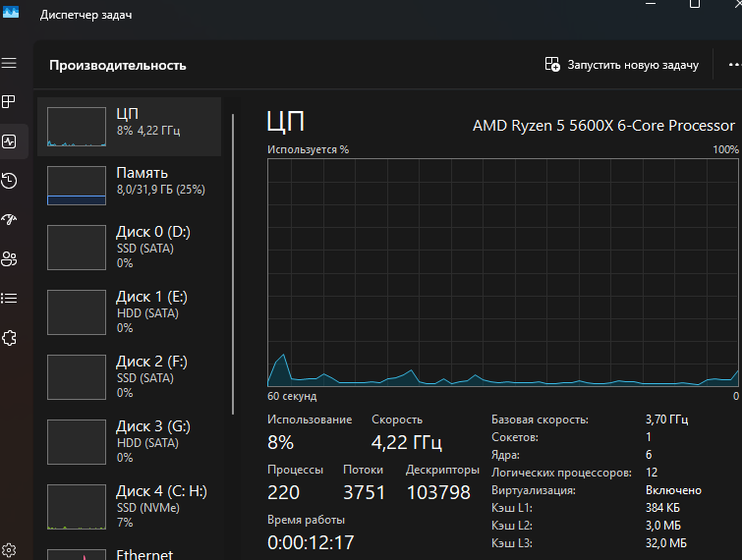Click the Task Manager app icon in title bar
The height and width of the screenshot is (560, 742).
coord(11,12)
